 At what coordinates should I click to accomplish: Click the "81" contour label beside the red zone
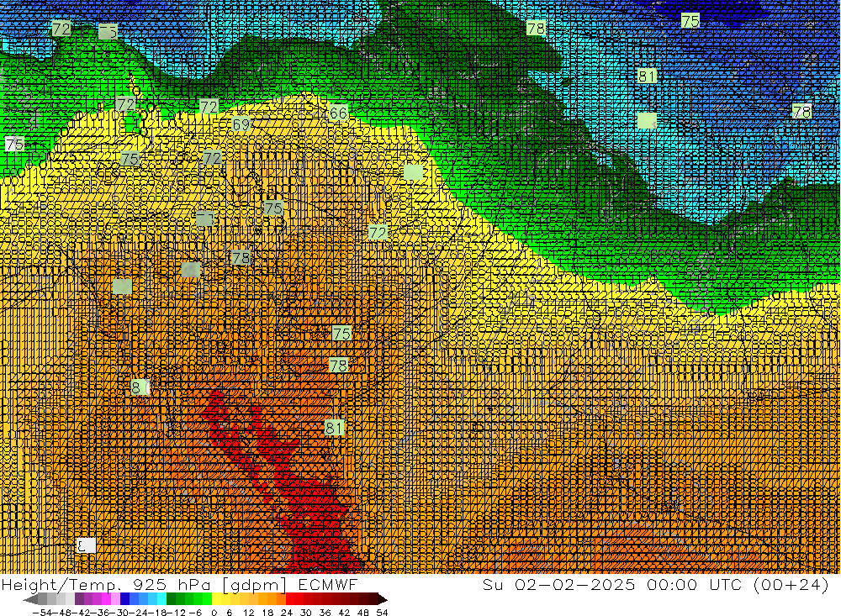pyautogui.click(x=334, y=428)
